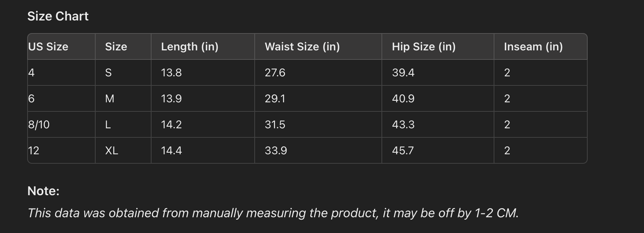Select the 27.6 waist size value

[x=275, y=73]
